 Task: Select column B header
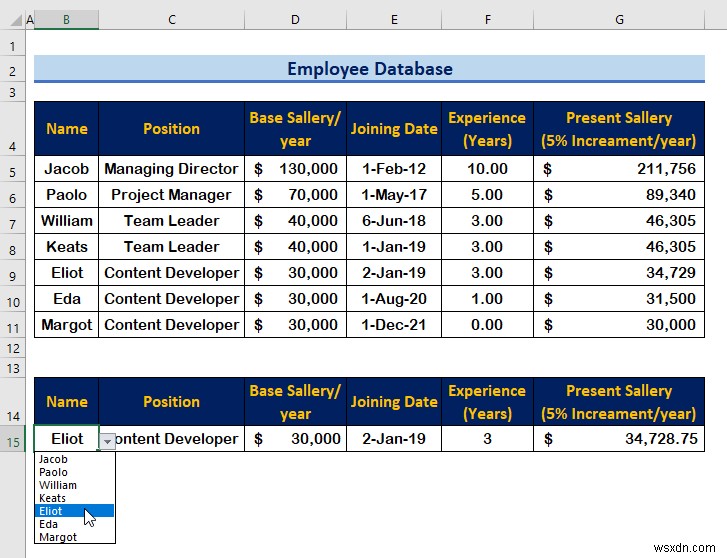tap(66, 20)
